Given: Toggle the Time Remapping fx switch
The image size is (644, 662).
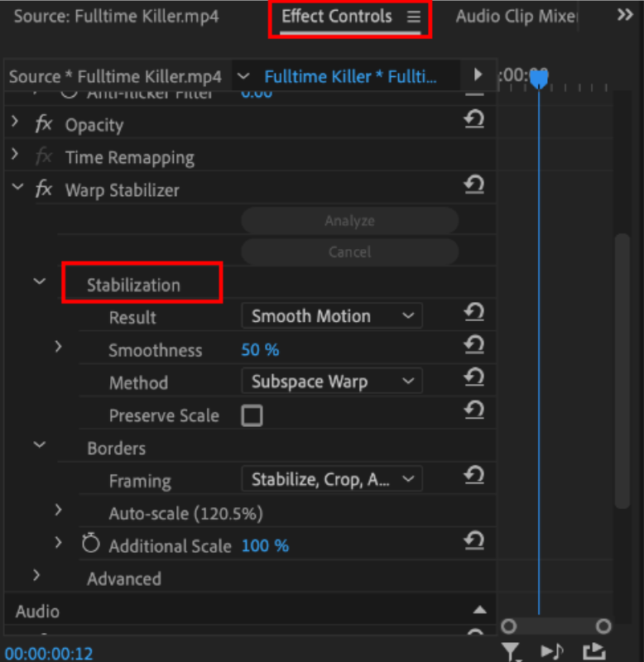Looking at the screenshot, I should [x=44, y=156].
